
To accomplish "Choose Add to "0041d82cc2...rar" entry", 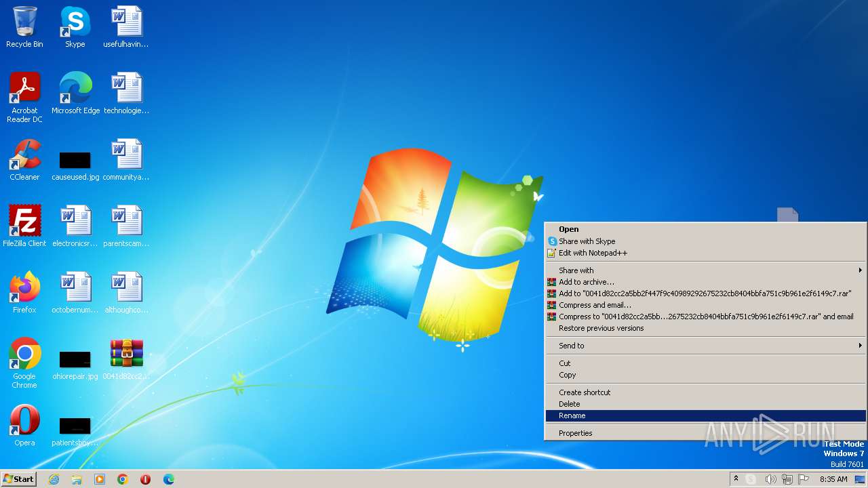I will click(705, 293).
